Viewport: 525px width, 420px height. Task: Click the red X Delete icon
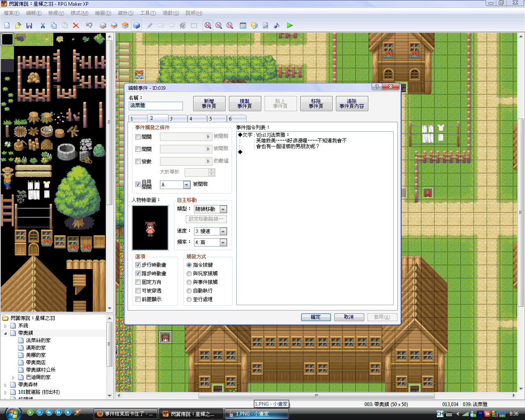(76, 25)
